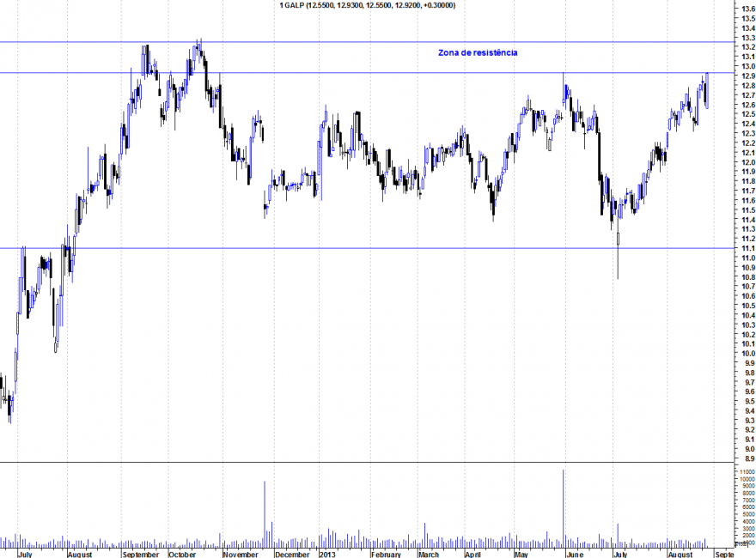Click the 10.5 price axis label
The height and width of the screenshot is (558, 756).
(x=748, y=306)
